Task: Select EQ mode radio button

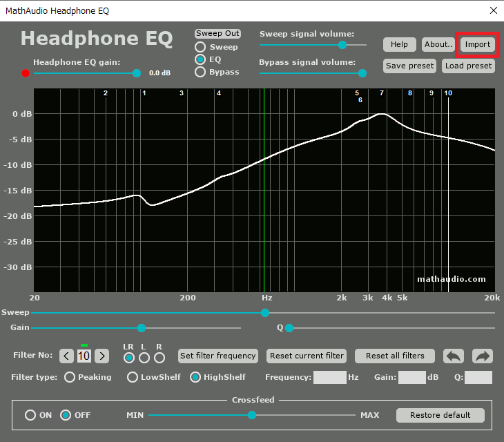Action: [x=200, y=59]
